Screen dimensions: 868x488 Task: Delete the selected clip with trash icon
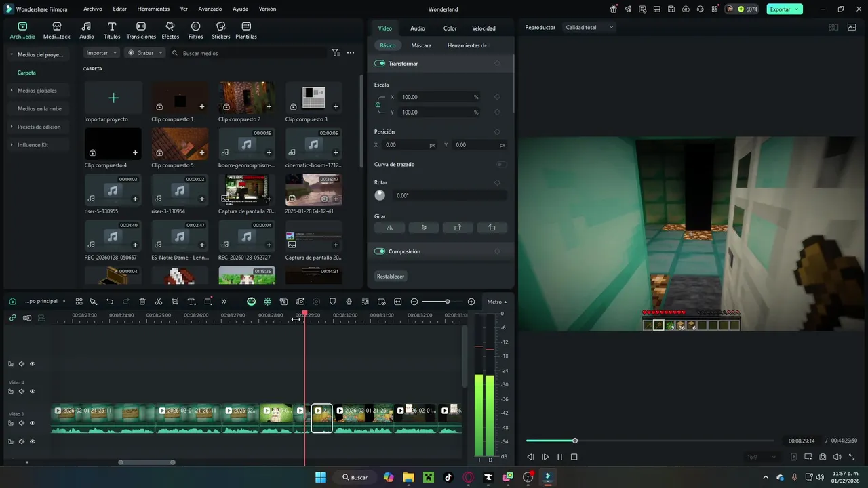[x=142, y=302]
